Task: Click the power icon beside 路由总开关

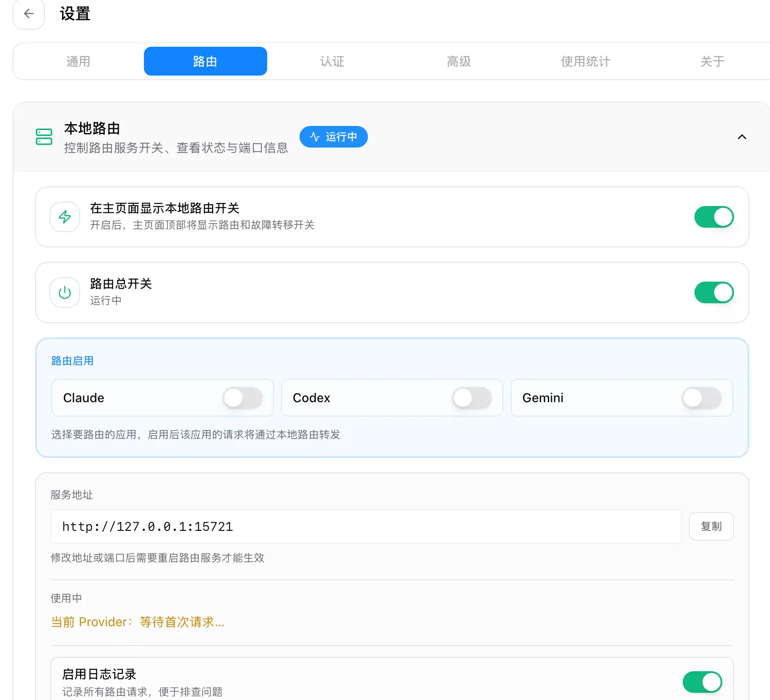Action: click(x=65, y=292)
